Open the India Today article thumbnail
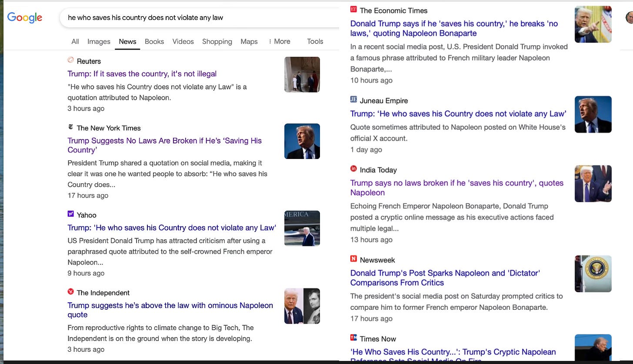This screenshot has width=633, height=364. [593, 184]
